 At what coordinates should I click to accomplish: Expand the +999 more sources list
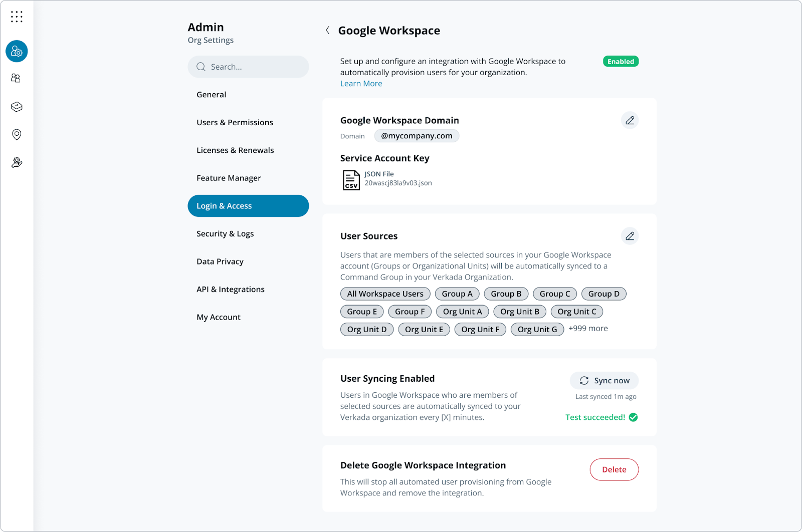[x=588, y=329]
